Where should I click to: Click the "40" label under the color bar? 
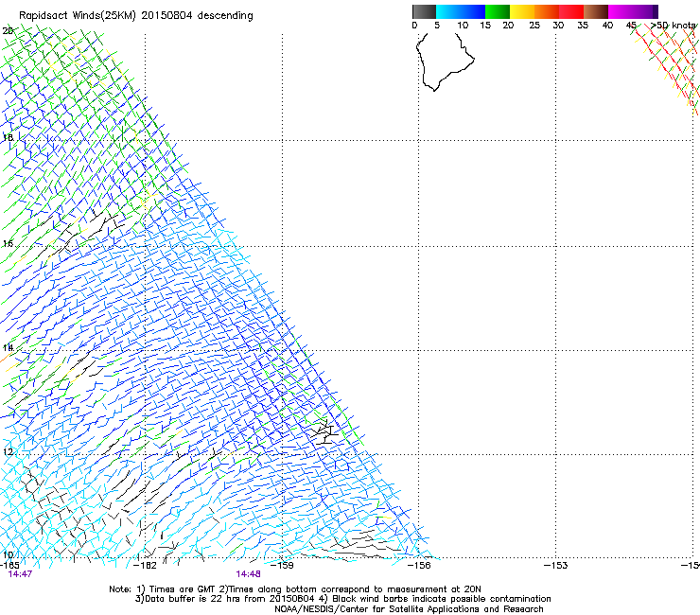pyautogui.click(x=607, y=26)
